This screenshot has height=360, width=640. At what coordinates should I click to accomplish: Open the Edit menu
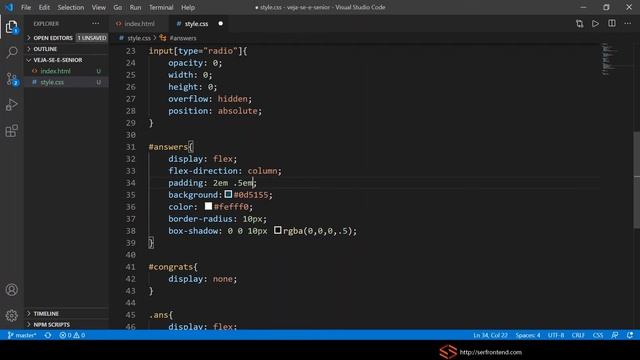[x=44, y=7]
